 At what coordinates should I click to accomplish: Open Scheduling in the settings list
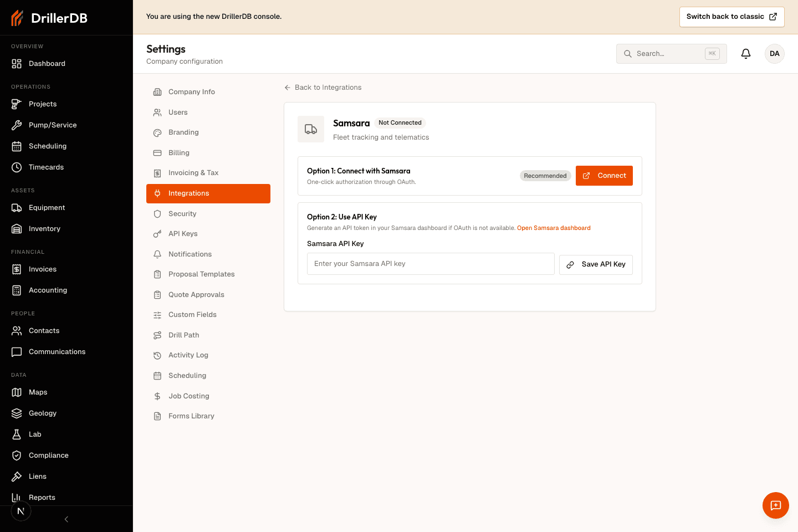click(x=208, y=376)
